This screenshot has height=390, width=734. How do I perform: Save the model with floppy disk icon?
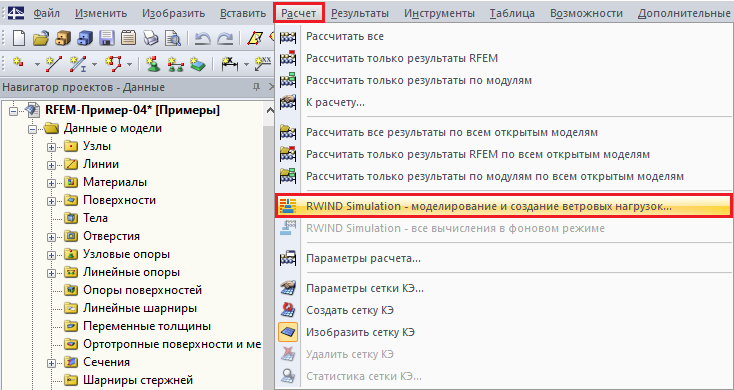(x=107, y=38)
